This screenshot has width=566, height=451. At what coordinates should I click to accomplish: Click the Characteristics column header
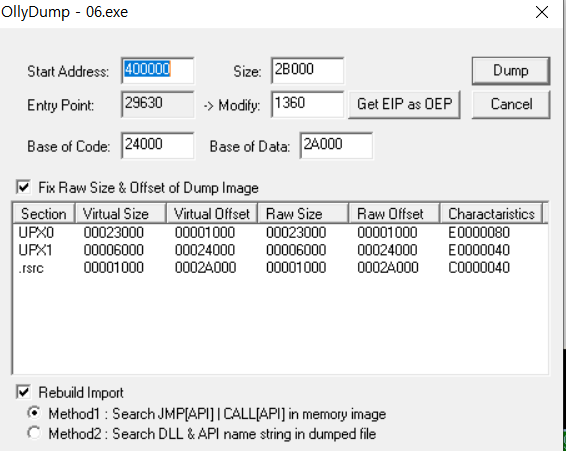[491, 214]
